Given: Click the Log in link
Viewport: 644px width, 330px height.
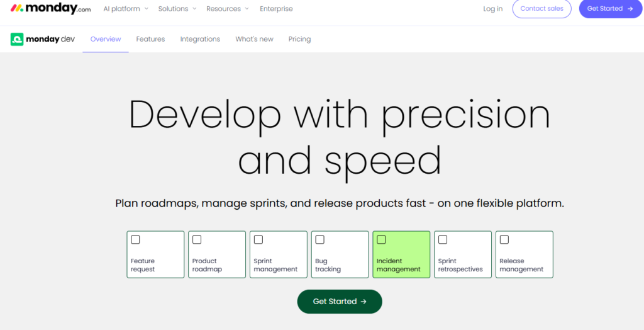Looking at the screenshot, I should pos(493,9).
